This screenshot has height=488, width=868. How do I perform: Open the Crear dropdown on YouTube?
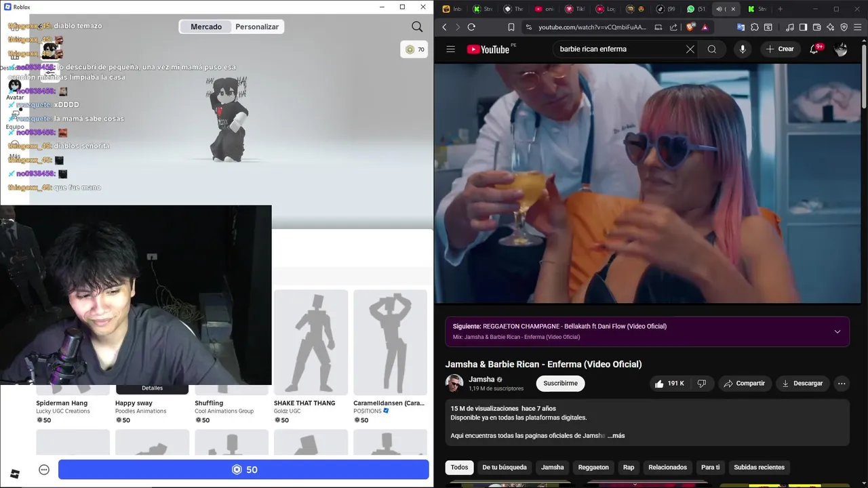(x=780, y=49)
